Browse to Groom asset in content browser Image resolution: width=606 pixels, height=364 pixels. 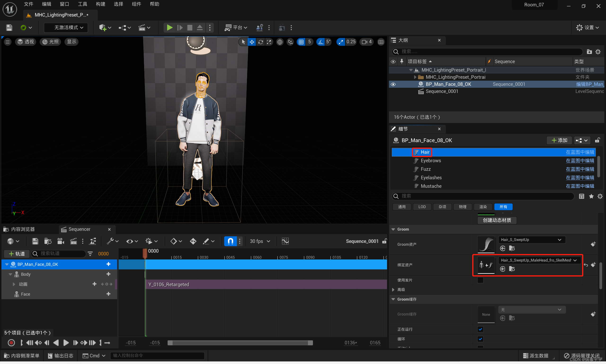coord(512,249)
